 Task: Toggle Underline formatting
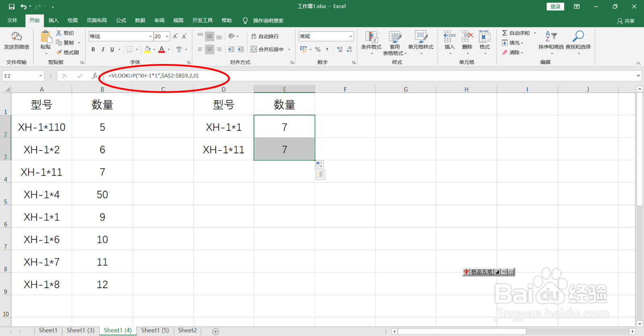[112, 49]
